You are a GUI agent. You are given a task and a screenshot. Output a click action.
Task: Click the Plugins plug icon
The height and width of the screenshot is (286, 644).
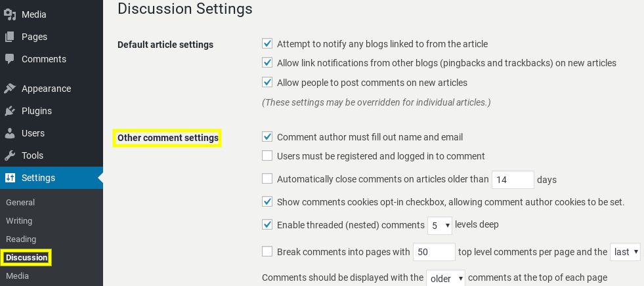tap(10, 111)
